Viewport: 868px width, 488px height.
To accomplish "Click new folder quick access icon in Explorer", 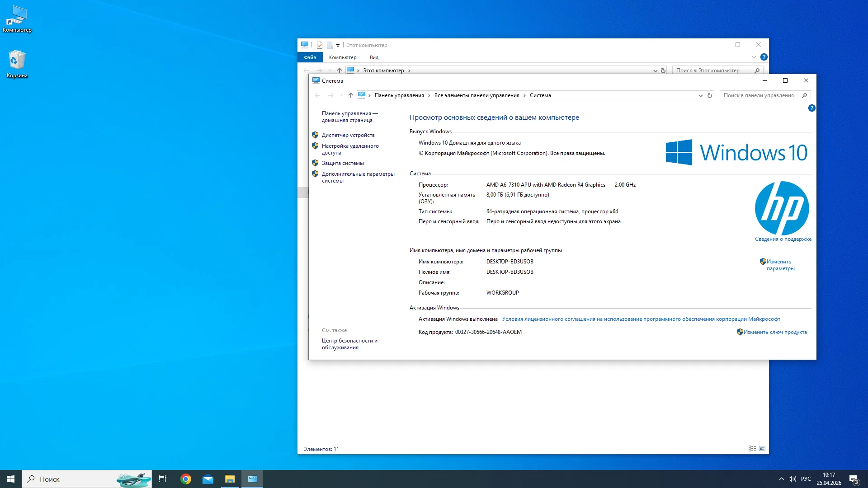I will pyautogui.click(x=330, y=45).
